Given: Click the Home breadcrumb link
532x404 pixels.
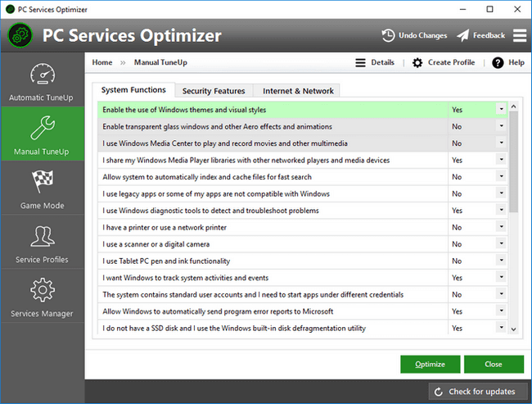Looking at the screenshot, I should coord(102,62).
